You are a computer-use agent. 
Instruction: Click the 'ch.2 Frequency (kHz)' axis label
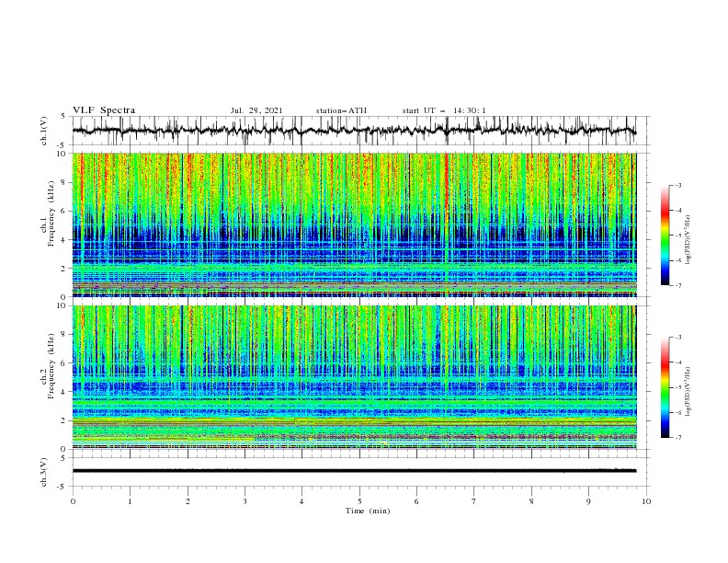coord(48,366)
